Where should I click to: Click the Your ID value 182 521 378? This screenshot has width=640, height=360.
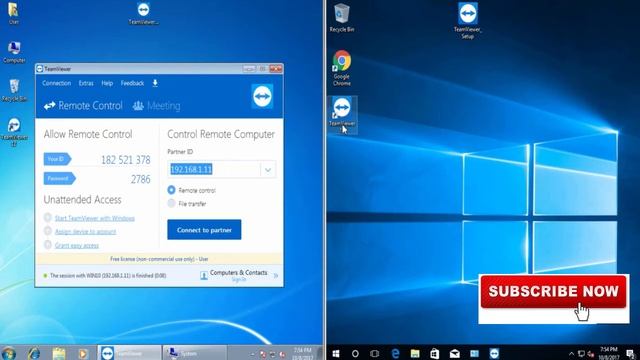tap(126, 160)
